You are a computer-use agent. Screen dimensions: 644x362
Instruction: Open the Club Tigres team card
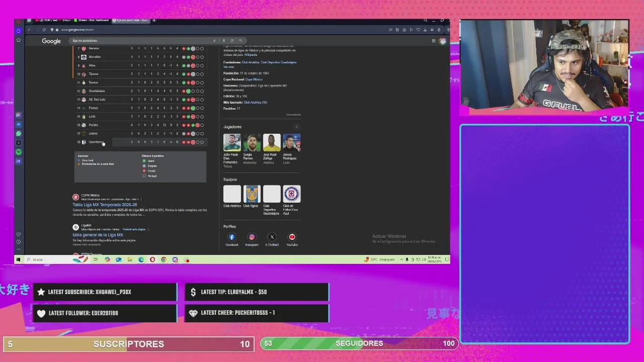point(252,197)
